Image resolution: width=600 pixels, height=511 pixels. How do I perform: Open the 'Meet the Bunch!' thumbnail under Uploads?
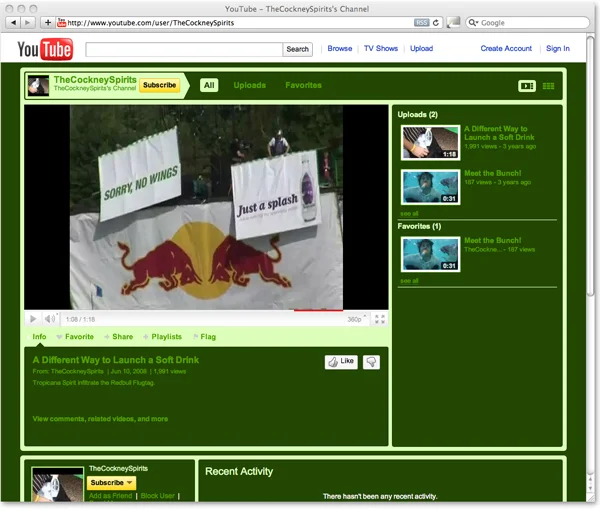coord(430,187)
